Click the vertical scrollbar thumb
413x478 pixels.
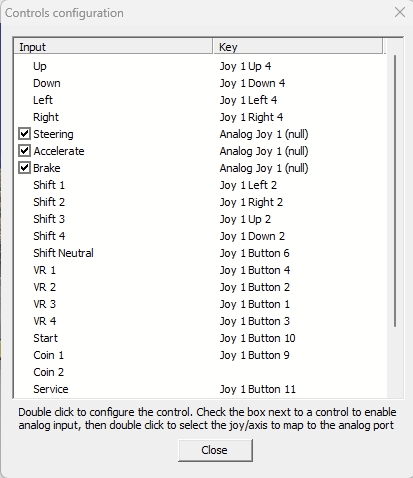[x=395, y=191]
